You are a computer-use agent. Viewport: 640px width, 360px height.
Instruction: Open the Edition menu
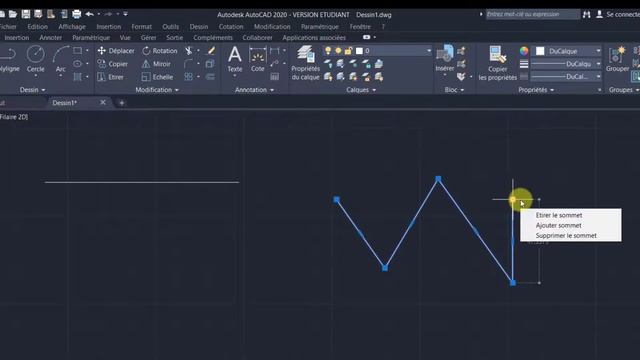pos(38,27)
